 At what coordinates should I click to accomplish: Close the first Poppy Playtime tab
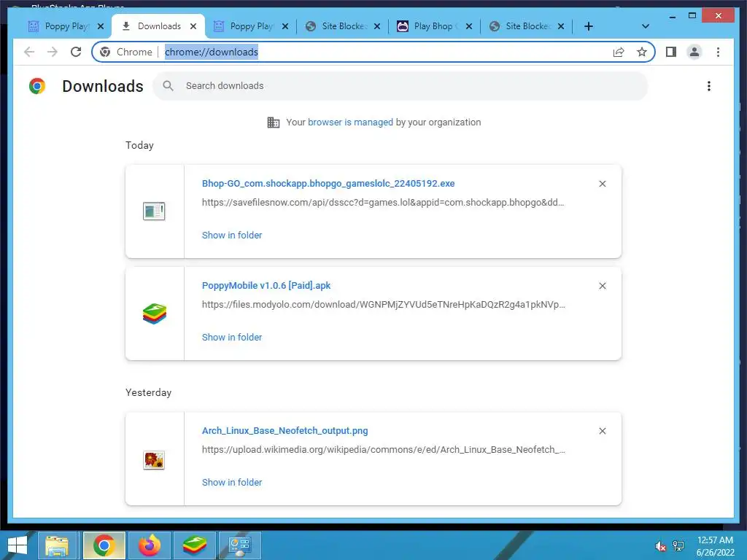(x=101, y=26)
